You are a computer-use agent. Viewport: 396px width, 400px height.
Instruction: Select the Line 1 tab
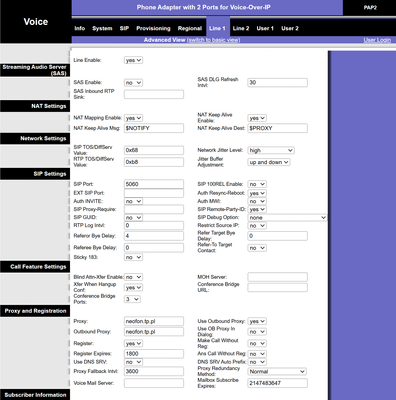[x=217, y=28]
